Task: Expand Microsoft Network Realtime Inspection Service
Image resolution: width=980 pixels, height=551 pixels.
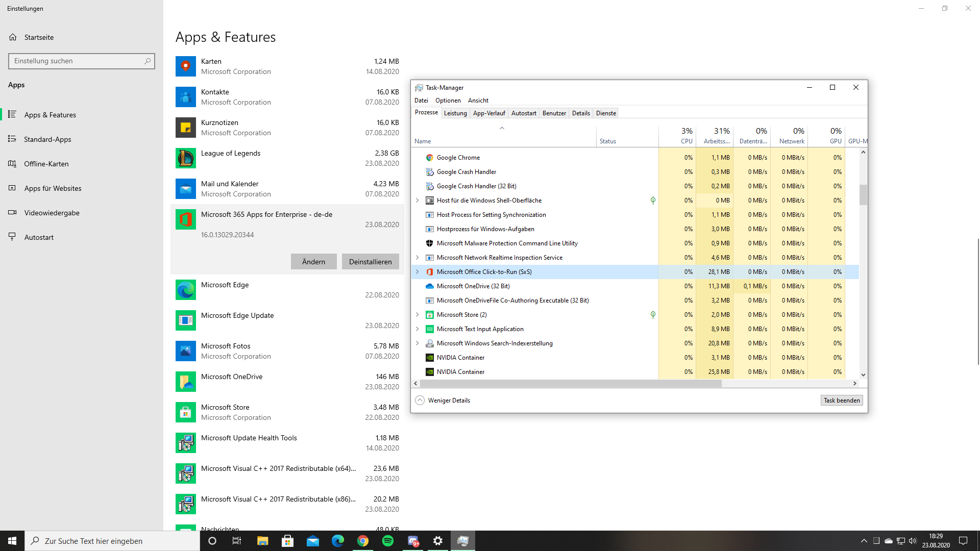Action: point(418,258)
